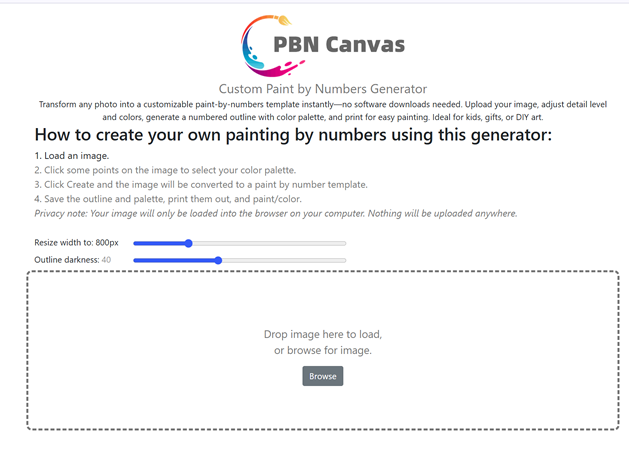Click the filled blue part of Outline darkness track
This screenshot has width=629, height=450.
175,260
